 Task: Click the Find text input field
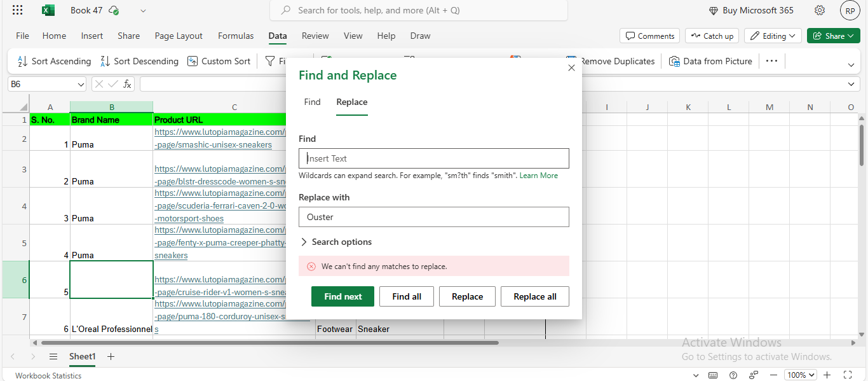433,158
